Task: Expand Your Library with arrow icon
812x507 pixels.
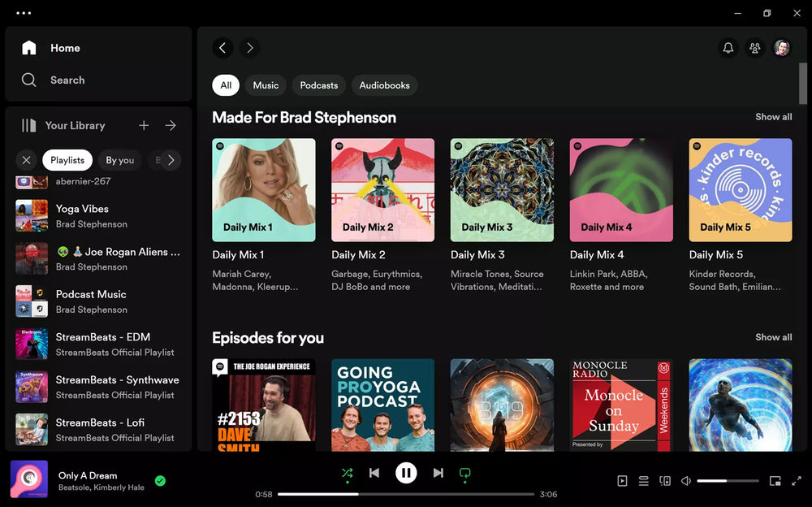Action: click(x=171, y=125)
